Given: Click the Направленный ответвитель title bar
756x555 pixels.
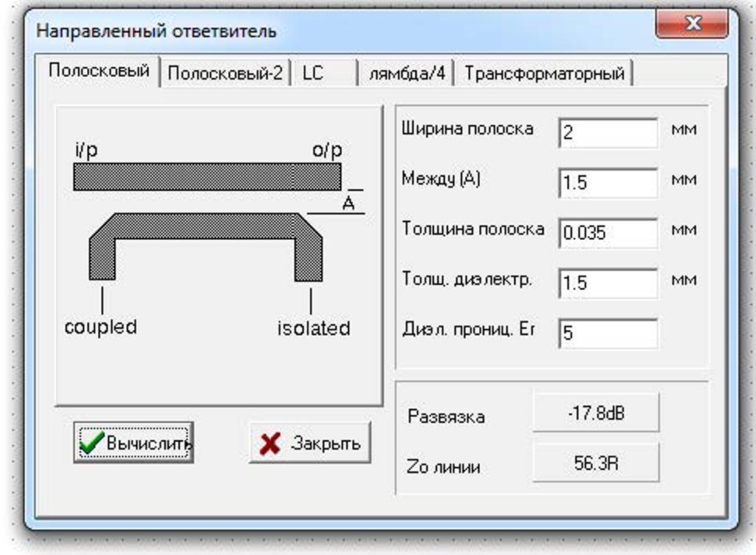Looking at the screenshot, I should click(x=295, y=31).
